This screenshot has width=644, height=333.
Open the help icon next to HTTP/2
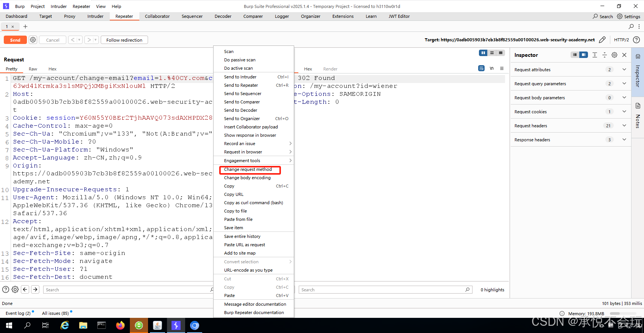point(636,40)
